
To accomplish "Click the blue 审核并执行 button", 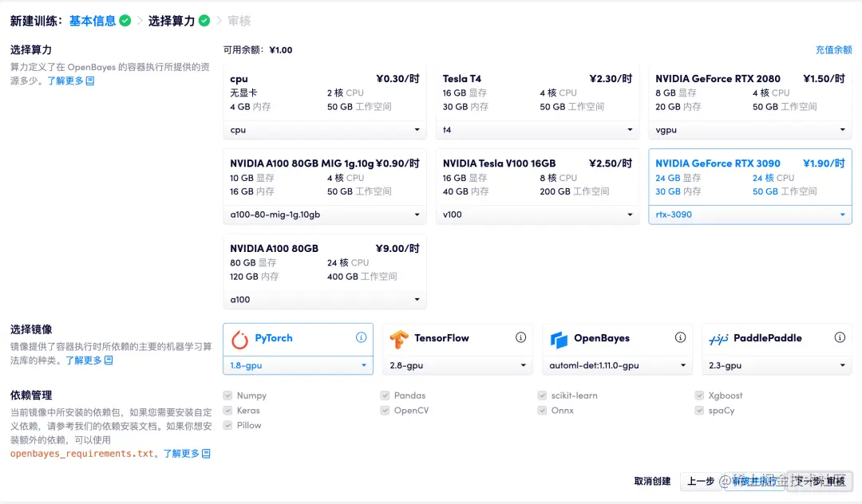I will pos(755,481).
